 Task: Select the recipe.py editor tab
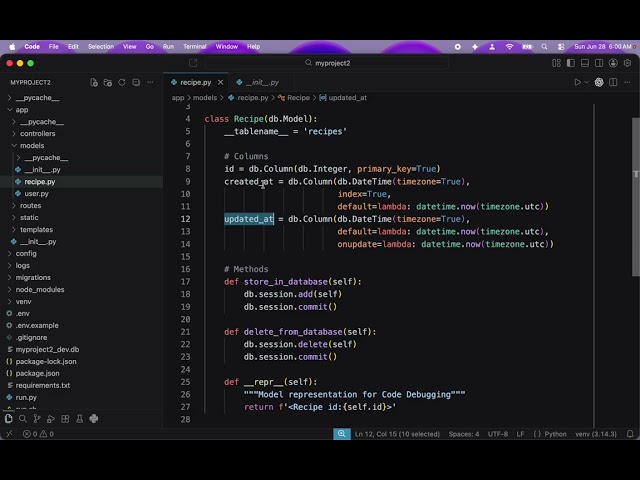(x=196, y=82)
